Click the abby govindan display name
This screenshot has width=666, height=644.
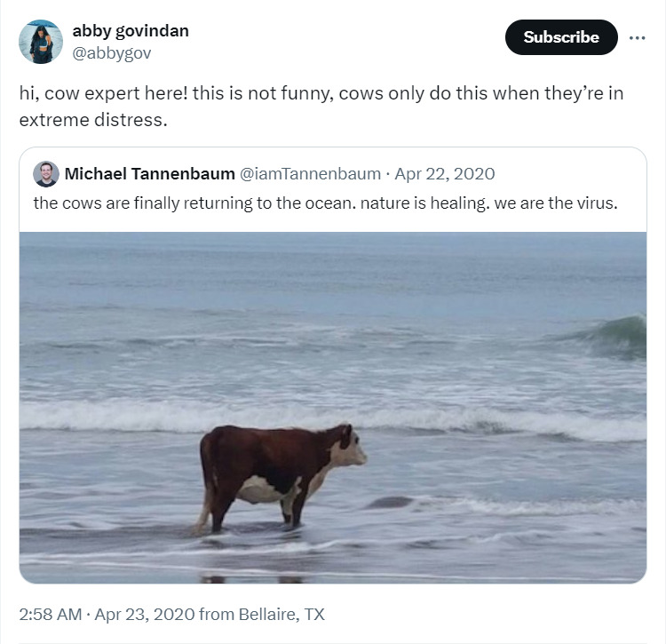131,30
